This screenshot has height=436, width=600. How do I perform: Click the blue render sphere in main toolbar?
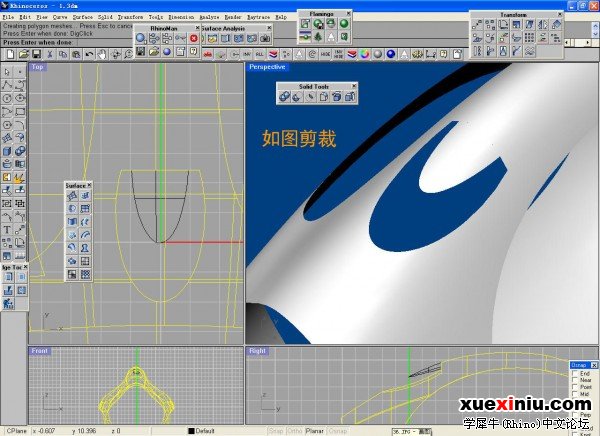tap(391, 54)
